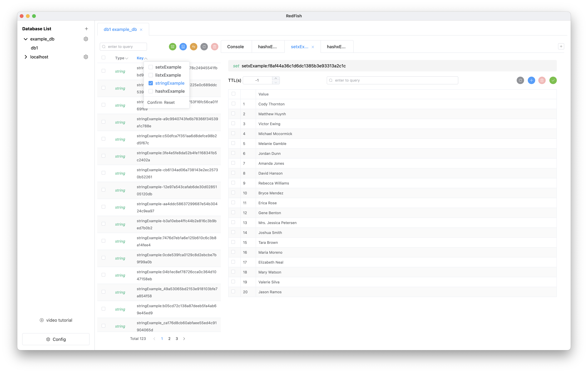Switch to the Console tab
The height and width of the screenshot is (373, 588).
click(235, 47)
